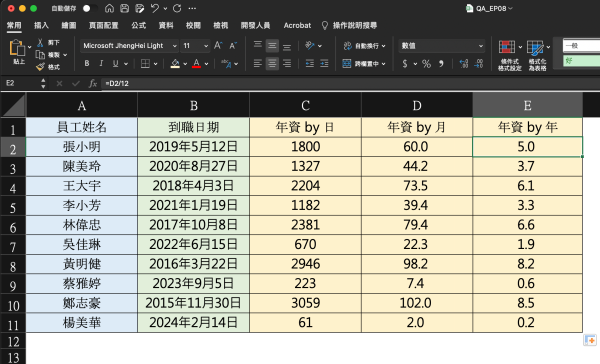This screenshot has width=600, height=364.
Task: Toggle Underline formatting
Action: click(x=115, y=63)
